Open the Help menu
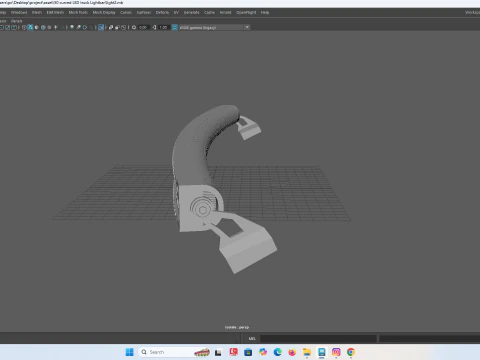480x360 pixels. pos(265,12)
